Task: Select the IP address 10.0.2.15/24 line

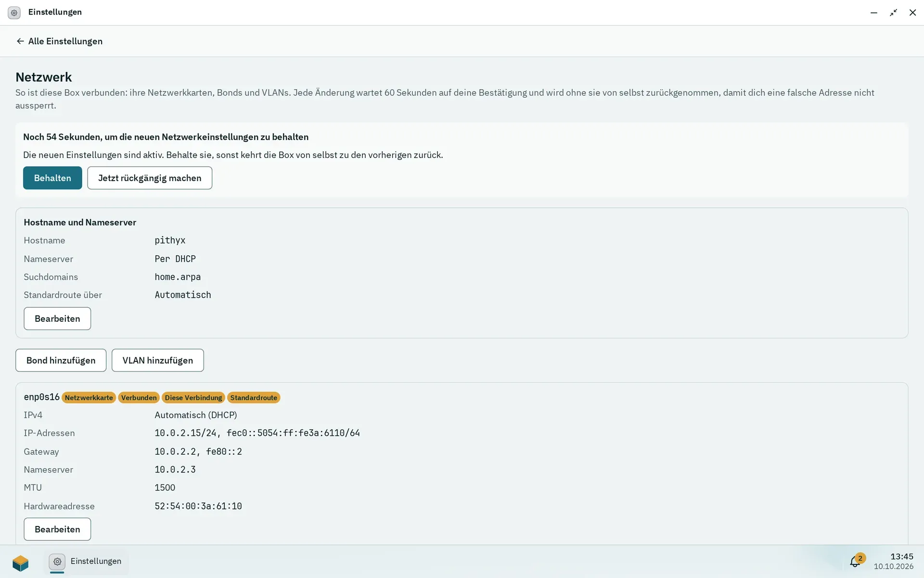Action: (x=257, y=433)
